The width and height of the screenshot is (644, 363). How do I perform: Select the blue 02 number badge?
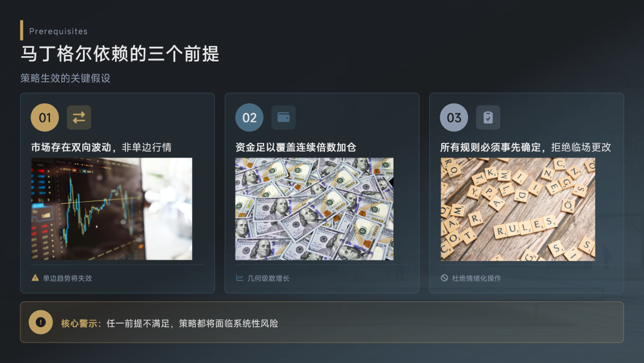point(249,118)
